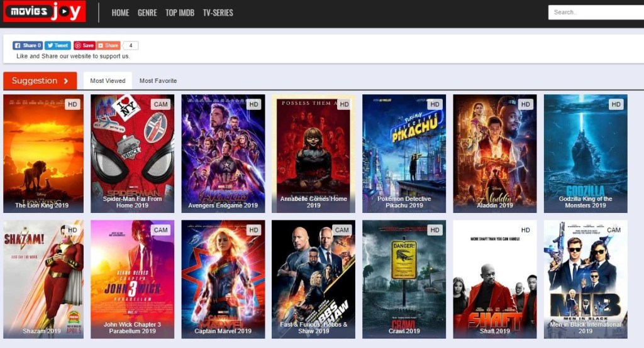Click Avengers Endgame 2019 title text
The height and width of the screenshot is (348, 644).
(x=223, y=205)
